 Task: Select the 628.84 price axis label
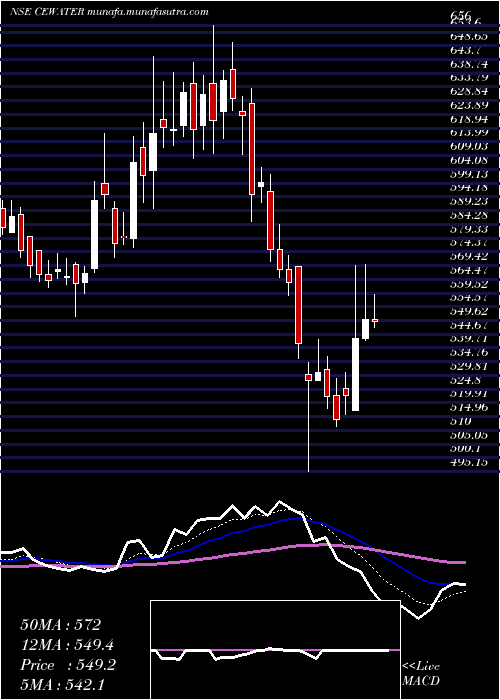467,92
